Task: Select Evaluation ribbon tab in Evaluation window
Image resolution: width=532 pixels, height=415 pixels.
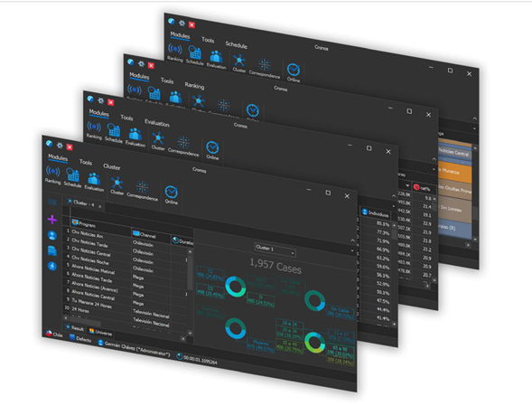Action: point(157,123)
